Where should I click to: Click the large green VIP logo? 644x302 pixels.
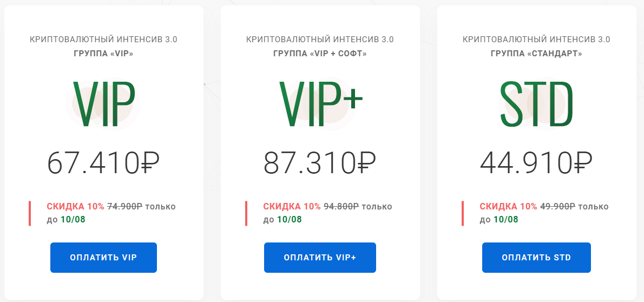[x=104, y=104]
